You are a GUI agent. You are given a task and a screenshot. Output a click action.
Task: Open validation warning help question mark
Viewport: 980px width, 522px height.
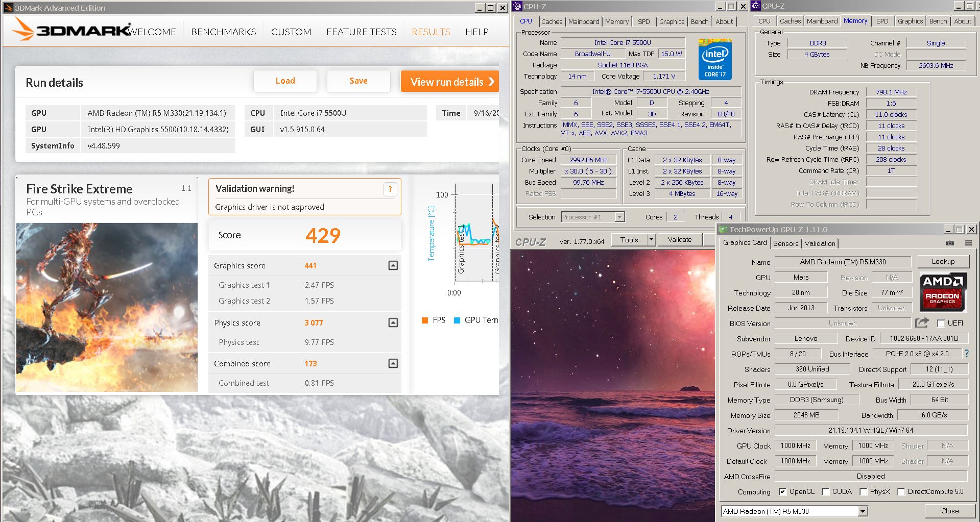point(390,189)
